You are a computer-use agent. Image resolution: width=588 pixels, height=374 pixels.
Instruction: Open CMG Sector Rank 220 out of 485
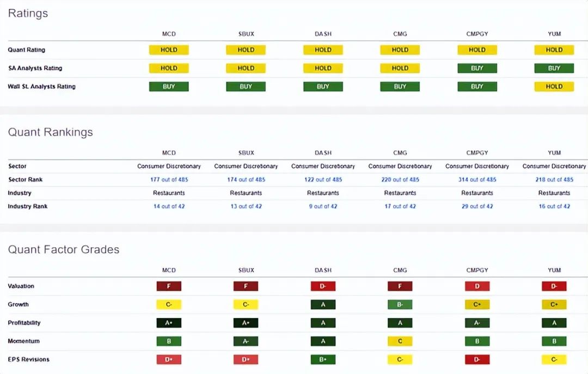400,180
